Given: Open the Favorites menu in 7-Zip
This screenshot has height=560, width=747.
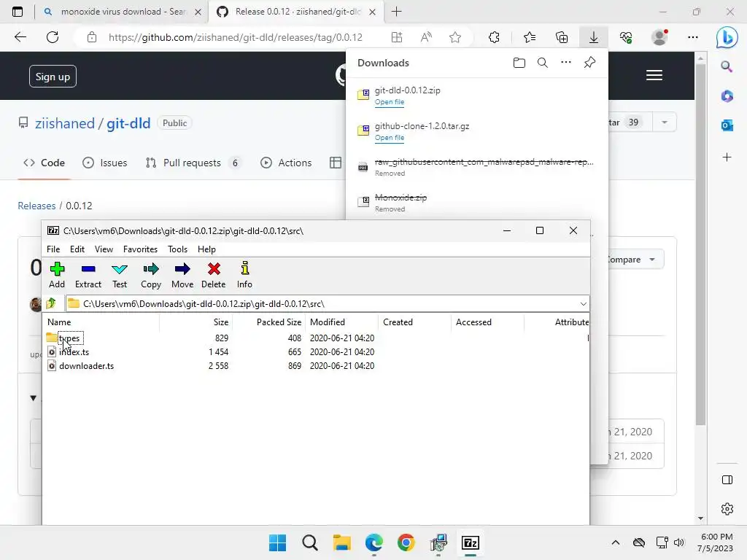Looking at the screenshot, I should coord(140,249).
